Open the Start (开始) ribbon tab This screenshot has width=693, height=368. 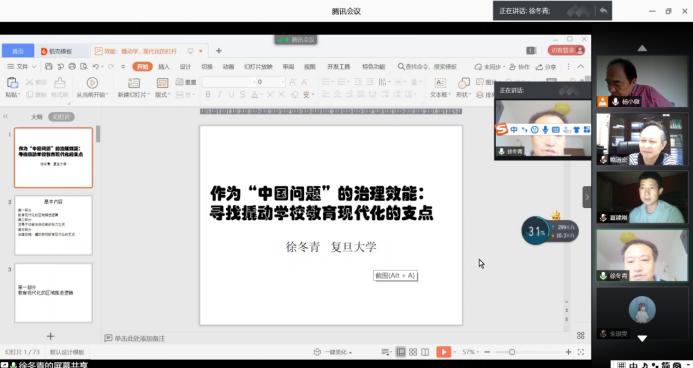click(143, 67)
